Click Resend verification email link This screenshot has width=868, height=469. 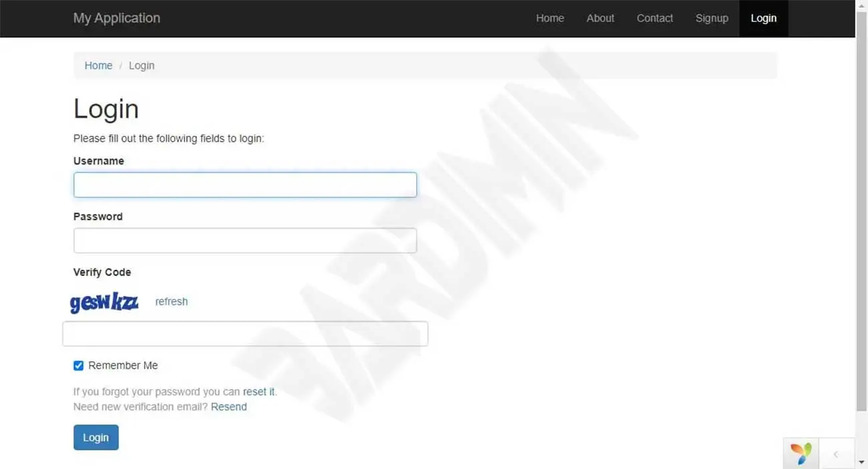(228, 407)
